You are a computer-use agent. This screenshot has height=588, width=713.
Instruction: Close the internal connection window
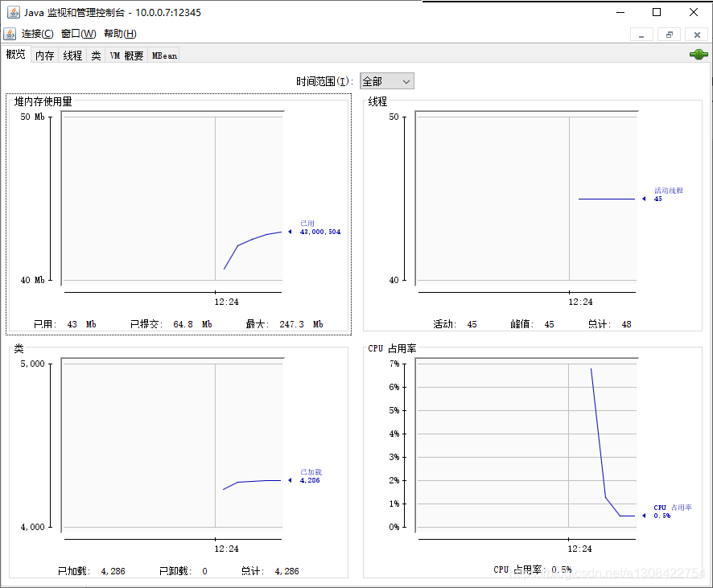(x=697, y=35)
